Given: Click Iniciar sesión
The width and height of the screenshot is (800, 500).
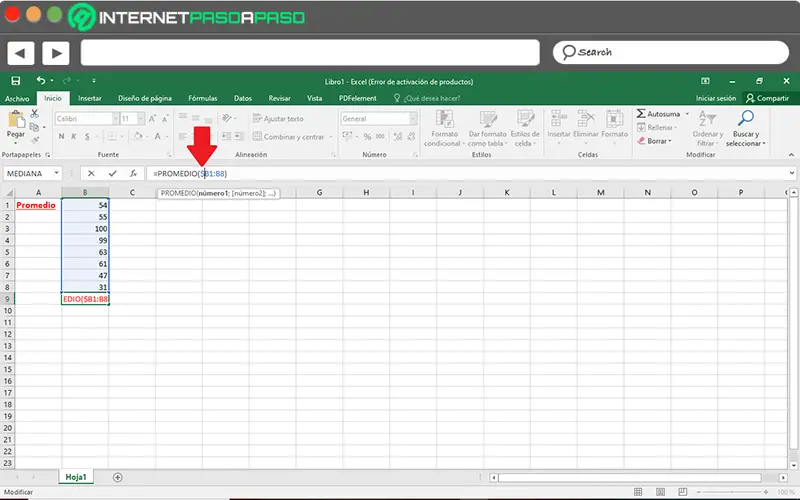Looking at the screenshot, I should pos(716,98).
